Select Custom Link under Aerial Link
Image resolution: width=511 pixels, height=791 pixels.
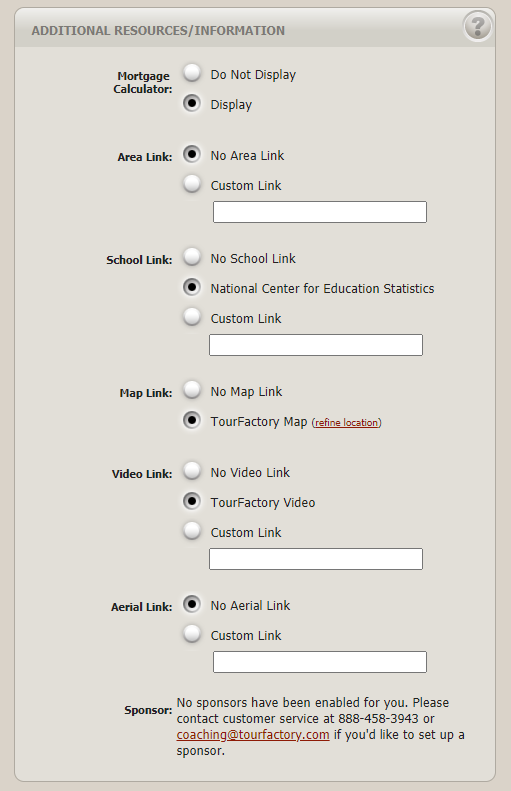click(192, 634)
